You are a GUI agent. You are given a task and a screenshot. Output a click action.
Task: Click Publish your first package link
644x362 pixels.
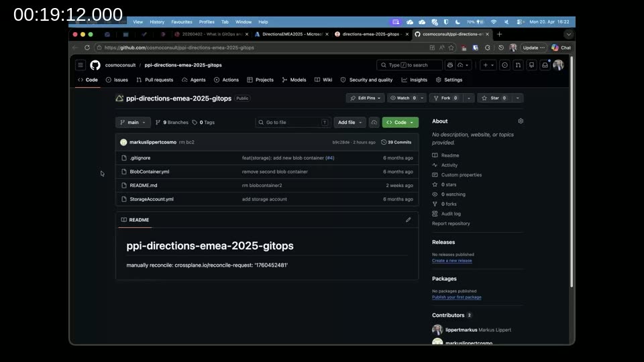tap(456, 297)
